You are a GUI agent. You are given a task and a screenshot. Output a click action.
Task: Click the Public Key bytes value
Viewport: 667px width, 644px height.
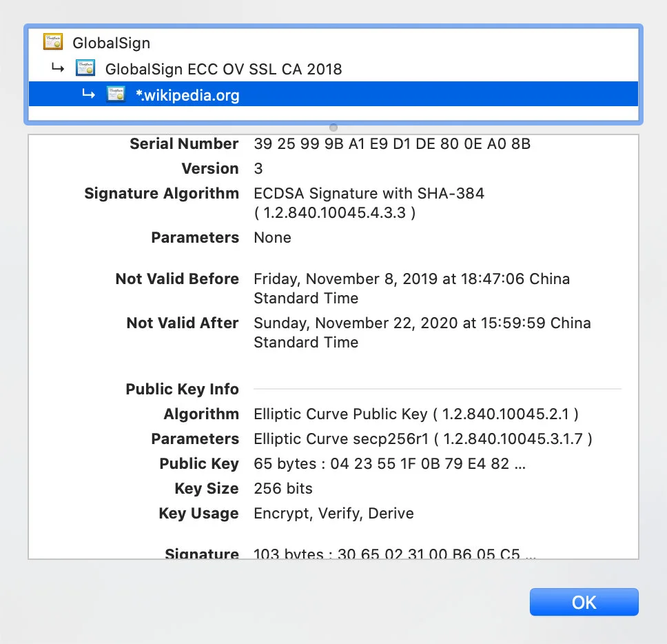389,463
